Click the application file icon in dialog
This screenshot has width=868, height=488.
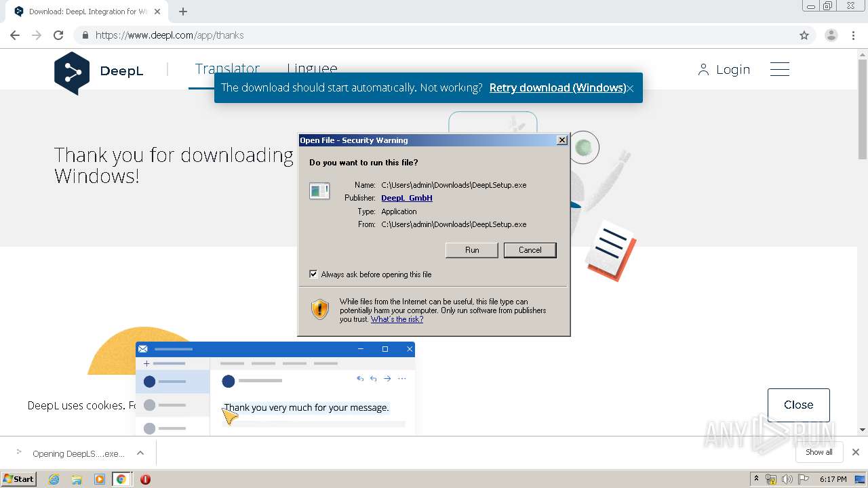coord(319,191)
